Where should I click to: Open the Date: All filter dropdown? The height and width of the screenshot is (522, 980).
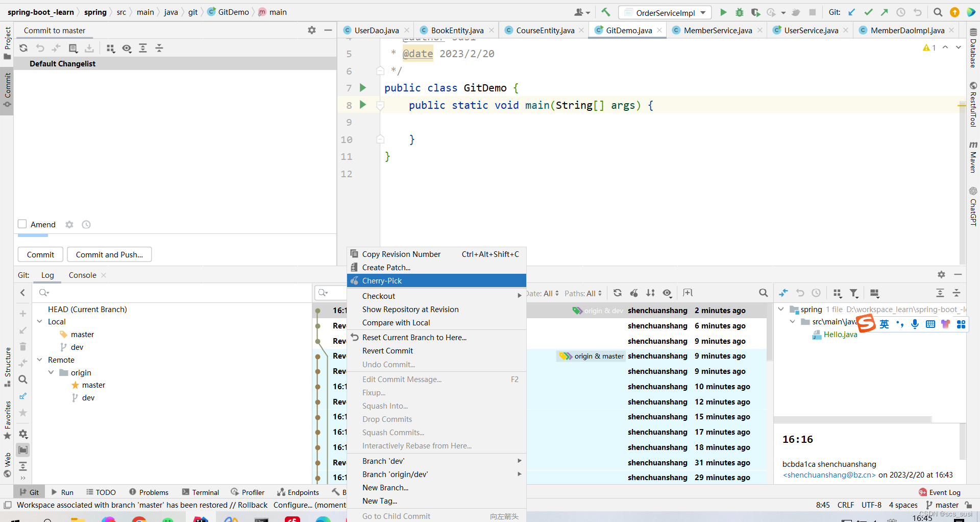tap(543, 293)
